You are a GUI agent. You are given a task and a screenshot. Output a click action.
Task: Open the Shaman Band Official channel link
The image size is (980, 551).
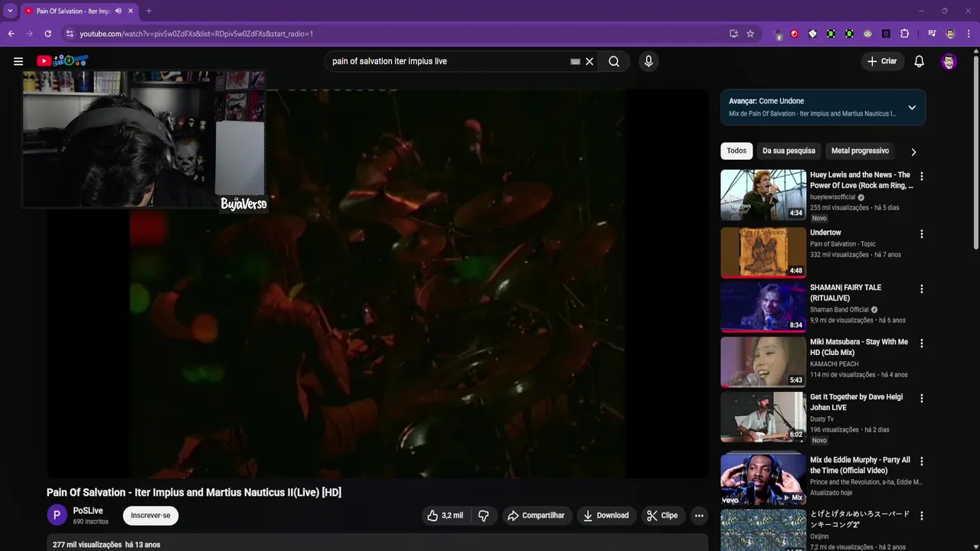click(x=839, y=310)
